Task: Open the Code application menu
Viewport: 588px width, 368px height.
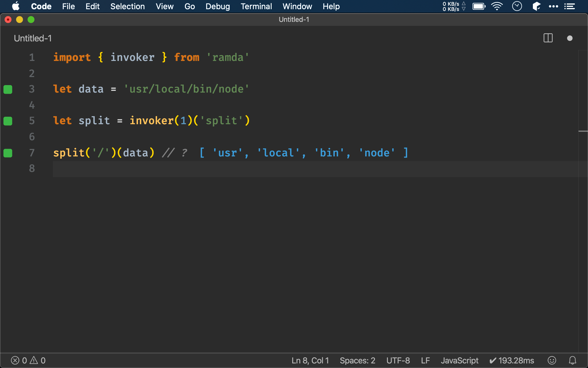Action: [41, 6]
